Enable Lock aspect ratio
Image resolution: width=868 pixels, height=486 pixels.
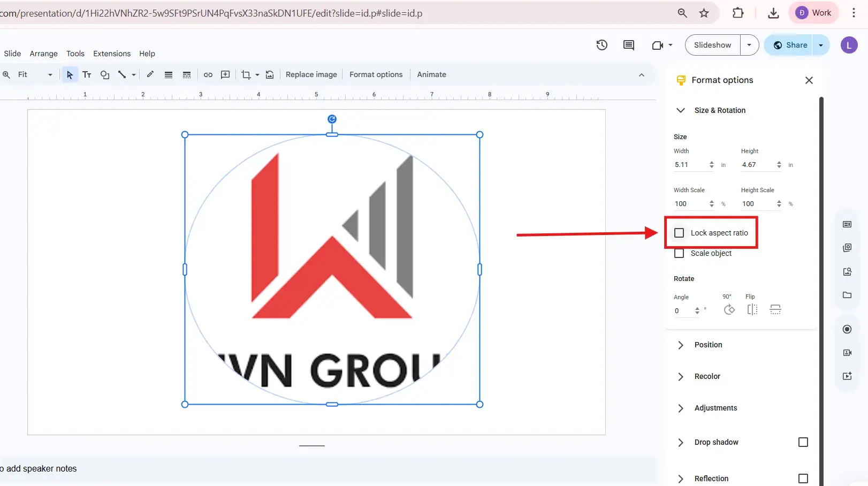point(679,232)
